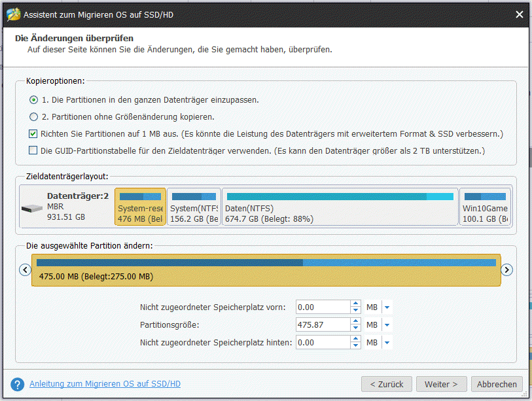Screen dimensions: 532x401
Task: Disable aligning partitions to 1 MB
Action: tap(34, 134)
